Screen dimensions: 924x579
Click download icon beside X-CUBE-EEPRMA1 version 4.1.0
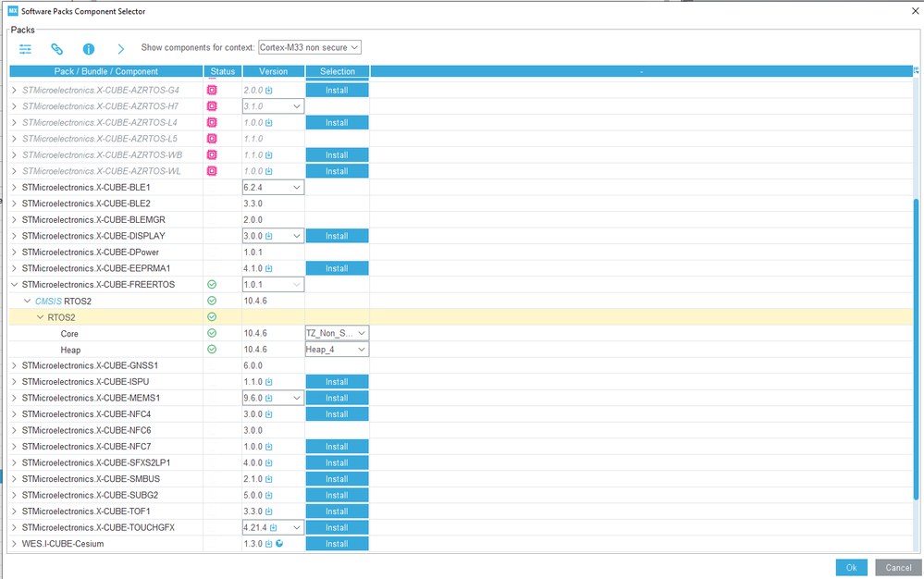point(269,268)
